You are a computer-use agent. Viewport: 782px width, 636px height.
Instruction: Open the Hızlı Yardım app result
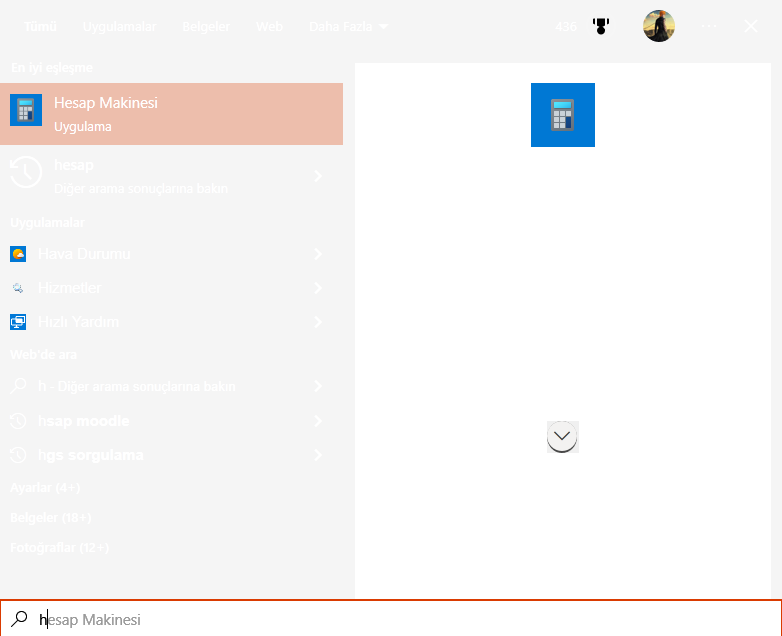[171, 322]
